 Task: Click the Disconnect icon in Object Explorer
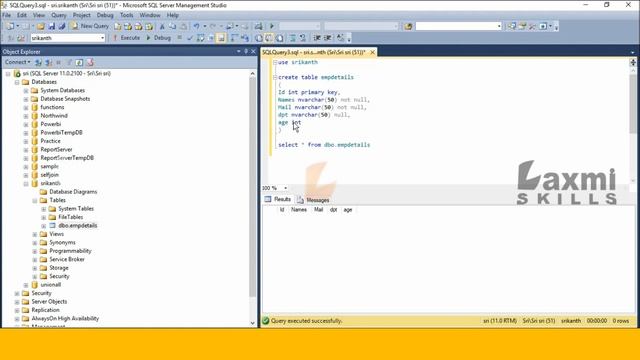coord(49,62)
